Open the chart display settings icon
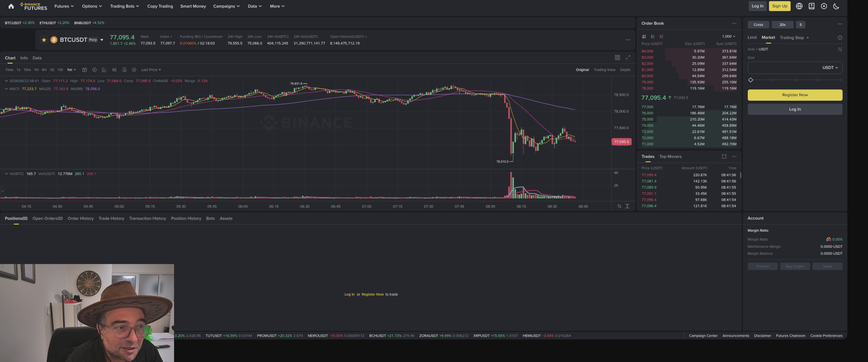 tap(124, 70)
